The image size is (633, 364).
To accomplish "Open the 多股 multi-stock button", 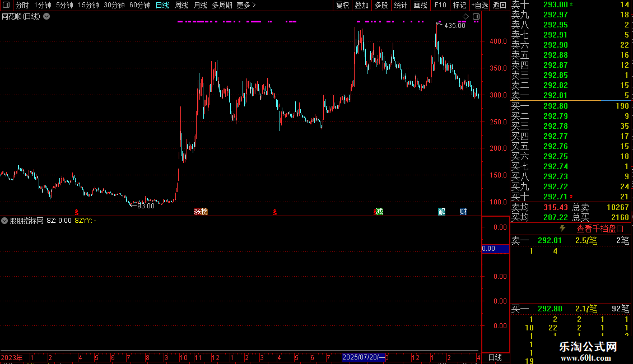I will click(x=381, y=5).
